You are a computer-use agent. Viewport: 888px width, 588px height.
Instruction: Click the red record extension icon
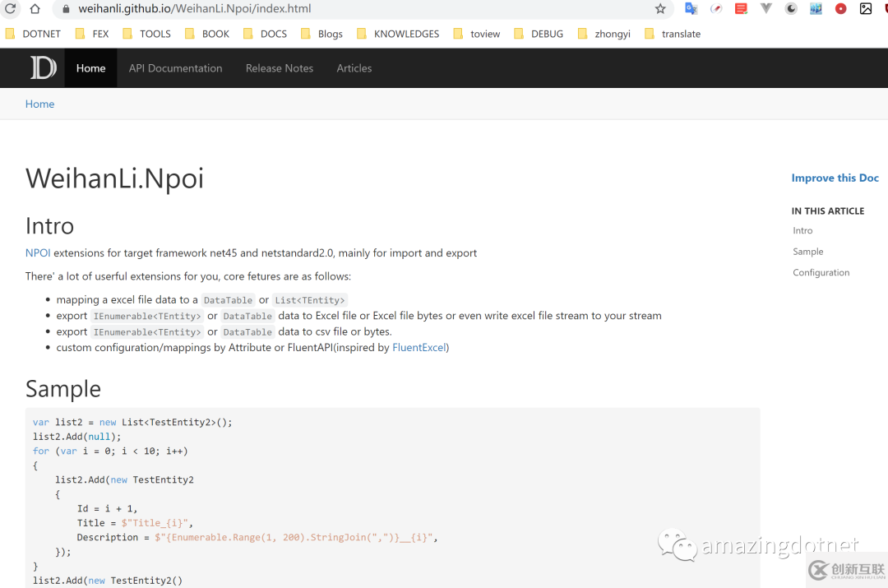[840, 9]
